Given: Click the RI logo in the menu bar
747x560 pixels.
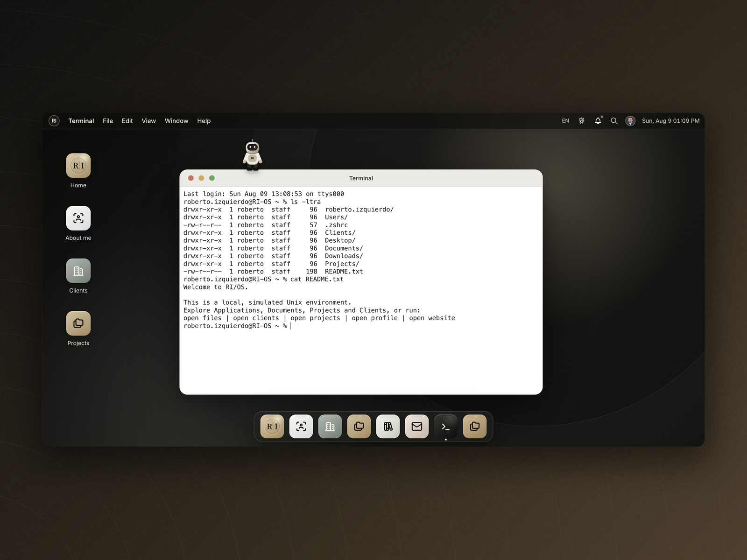Looking at the screenshot, I should (54, 121).
